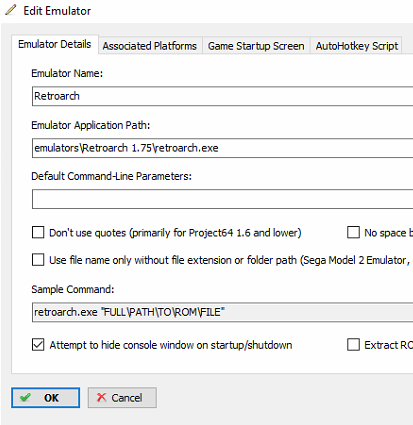Click the Default Command-Line Parameters label
Viewport: 413px width, 425px height.
pyautogui.click(x=111, y=176)
